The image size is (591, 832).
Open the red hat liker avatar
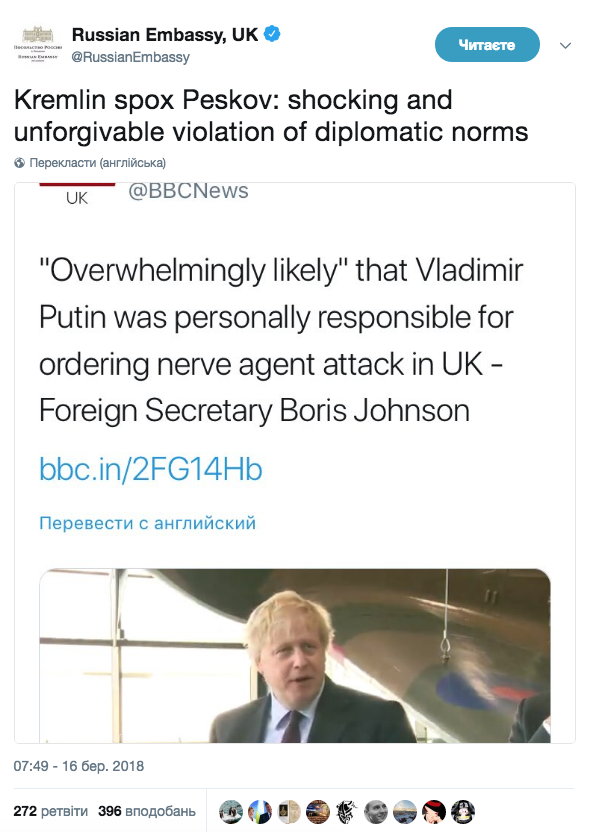click(x=433, y=812)
